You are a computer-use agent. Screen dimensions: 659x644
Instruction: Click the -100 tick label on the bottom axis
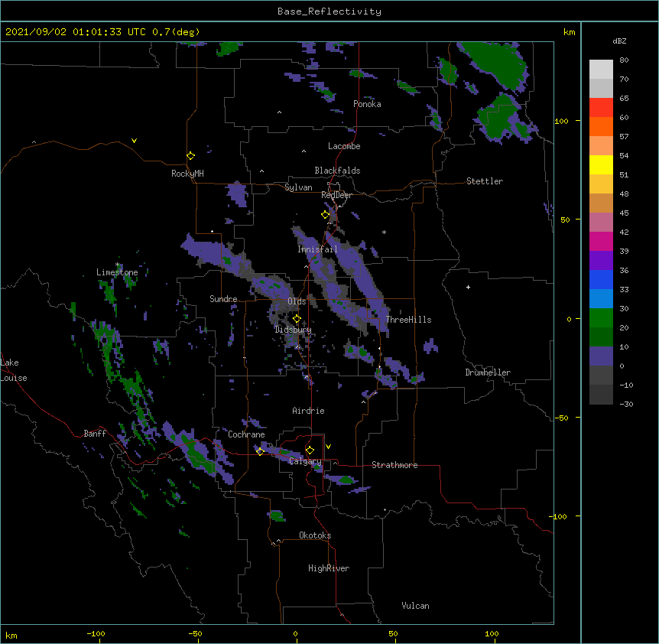coord(96,633)
